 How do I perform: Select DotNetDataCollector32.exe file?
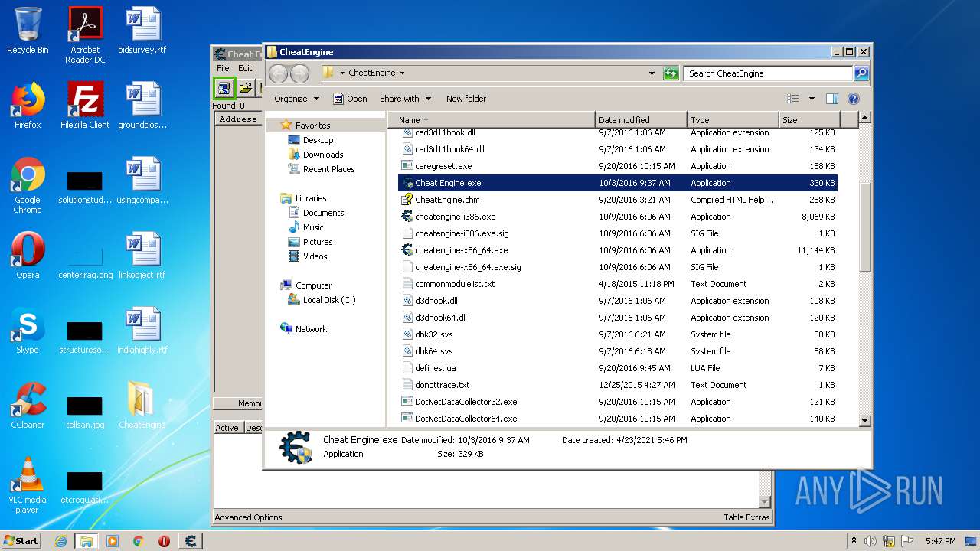617,402
